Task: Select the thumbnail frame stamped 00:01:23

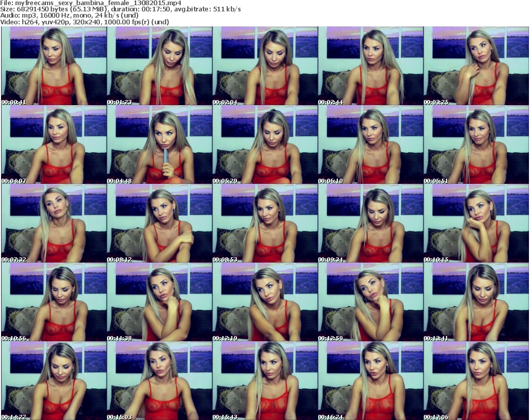Action: click(x=159, y=66)
